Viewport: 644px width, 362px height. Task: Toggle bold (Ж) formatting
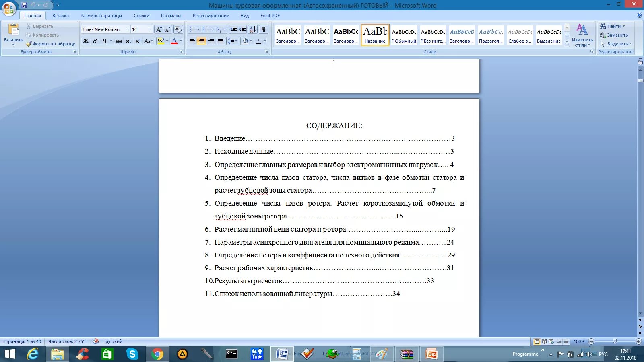85,41
